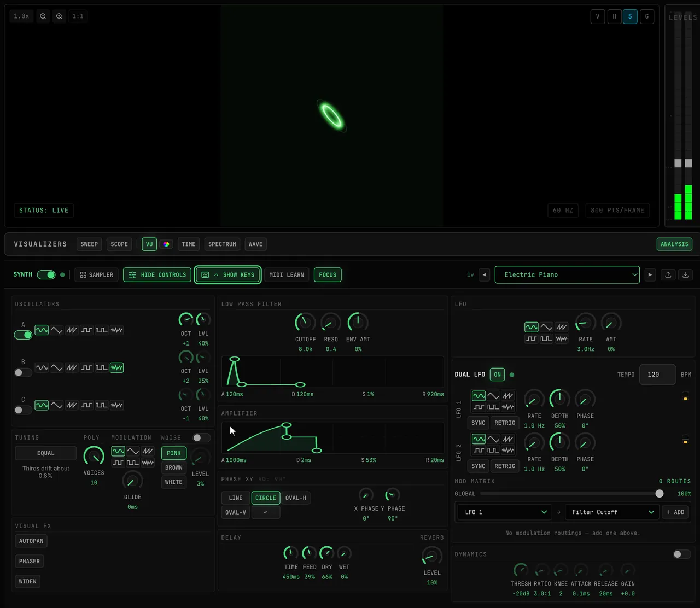Select sine wave for oscillator B
This screenshot has height=608, width=700.
pyautogui.click(x=42, y=367)
